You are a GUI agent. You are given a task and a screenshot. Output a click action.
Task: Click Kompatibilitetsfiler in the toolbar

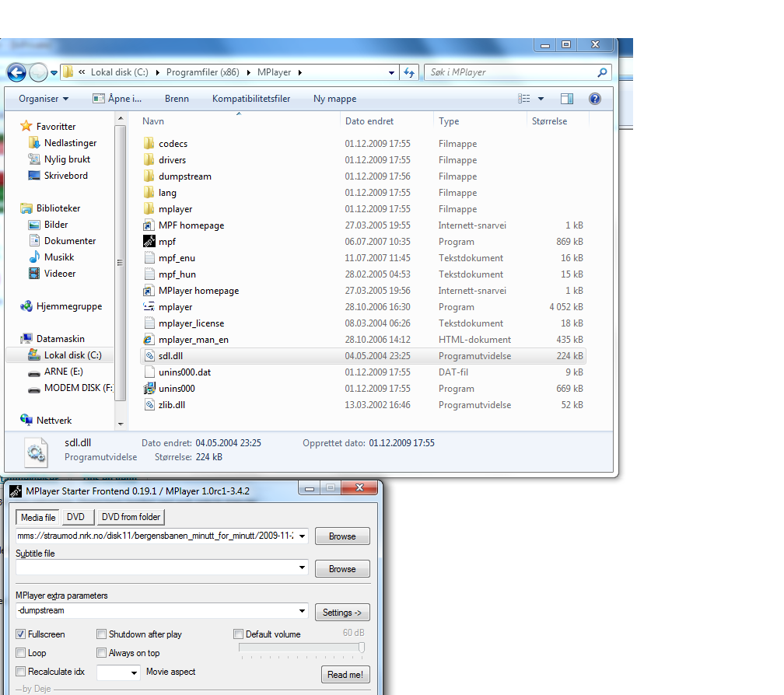click(251, 99)
